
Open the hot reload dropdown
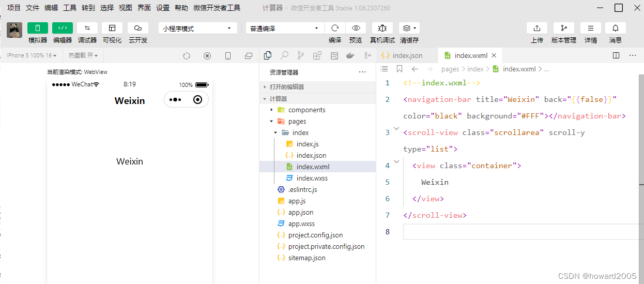(83, 55)
